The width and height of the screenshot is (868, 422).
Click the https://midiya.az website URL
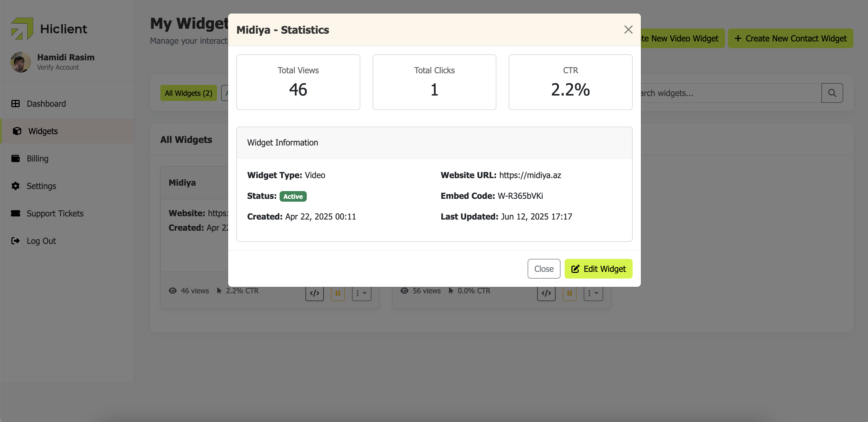pos(530,175)
